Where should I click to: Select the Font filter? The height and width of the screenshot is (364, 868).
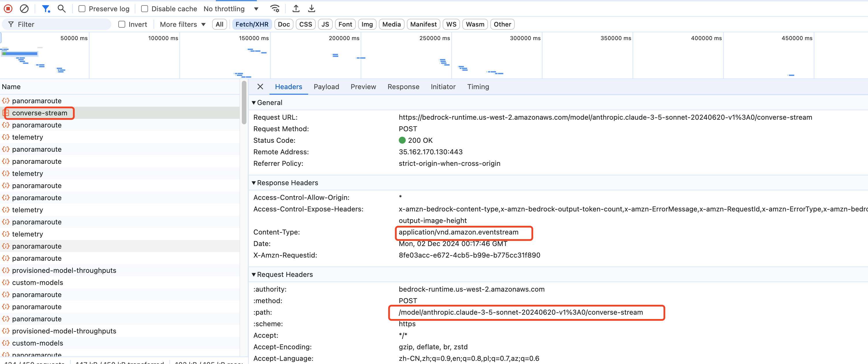coord(345,24)
